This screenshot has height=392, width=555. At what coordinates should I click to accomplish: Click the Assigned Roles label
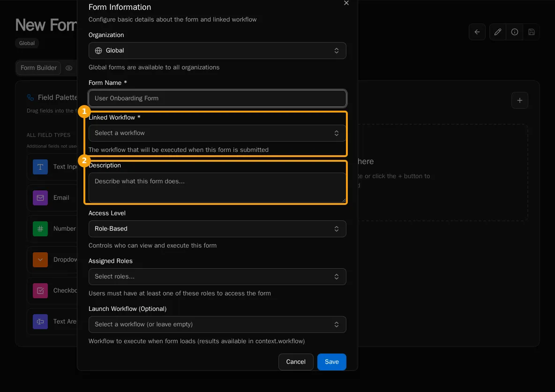click(111, 261)
